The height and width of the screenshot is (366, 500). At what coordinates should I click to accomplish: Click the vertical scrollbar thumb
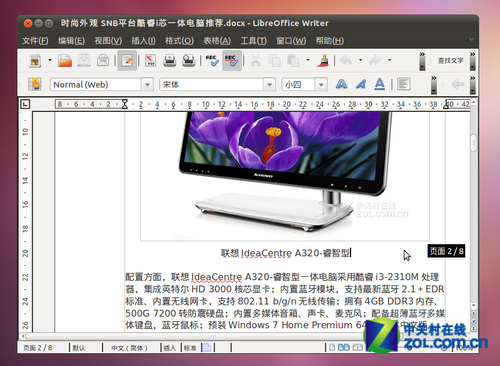click(x=474, y=143)
